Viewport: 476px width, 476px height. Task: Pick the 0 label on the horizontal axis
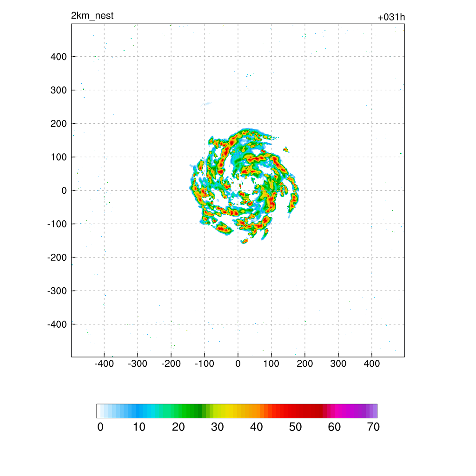238,364
